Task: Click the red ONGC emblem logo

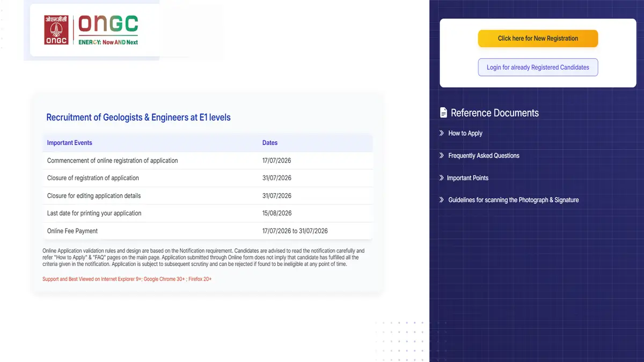Action: [56, 30]
